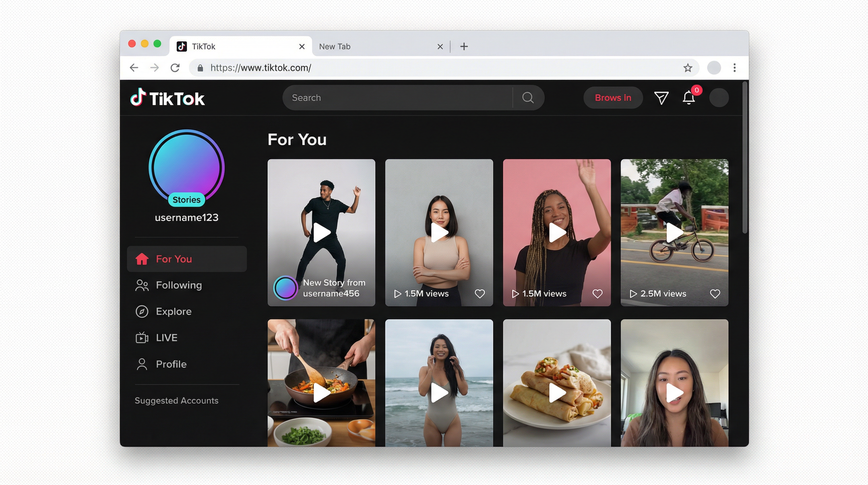Play the dancing man video
The height and width of the screenshot is (485, 868).
point(321,232)
